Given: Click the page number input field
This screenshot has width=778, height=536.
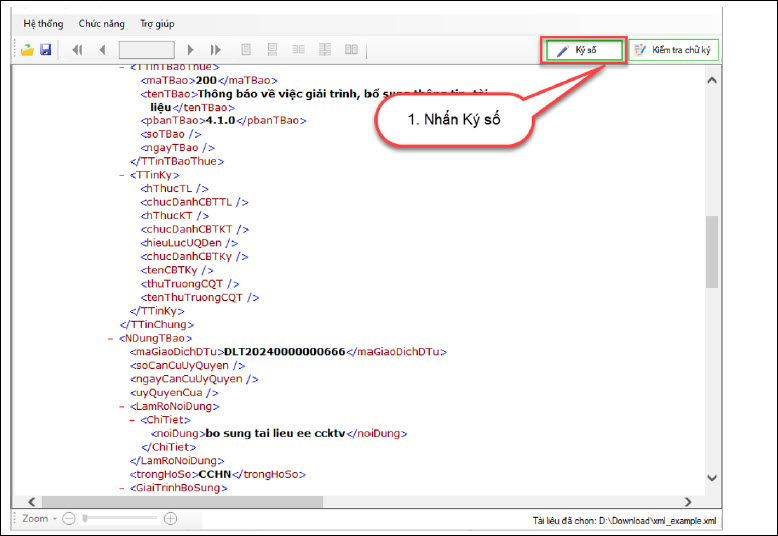Looking at the screenshot, I should pos(146,49).
